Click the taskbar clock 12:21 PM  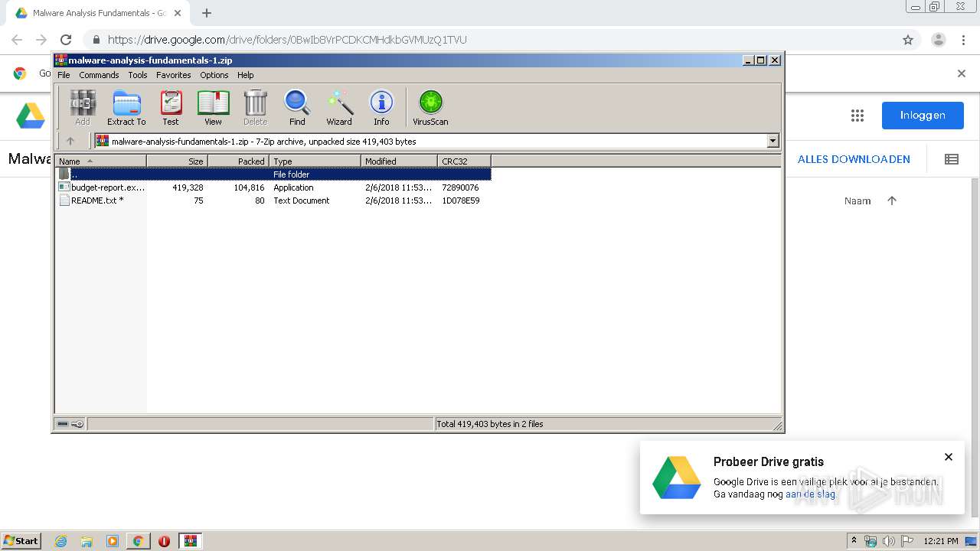coord(941,541)
